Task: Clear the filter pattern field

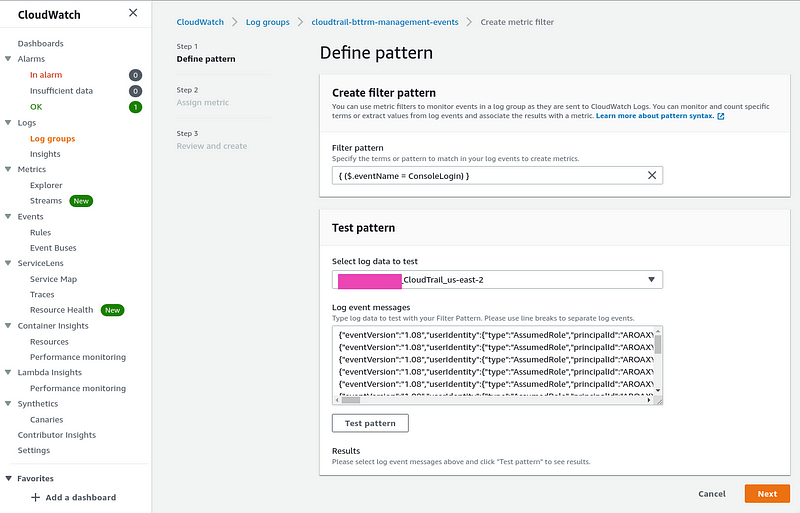Action: (x=652, y=175)
